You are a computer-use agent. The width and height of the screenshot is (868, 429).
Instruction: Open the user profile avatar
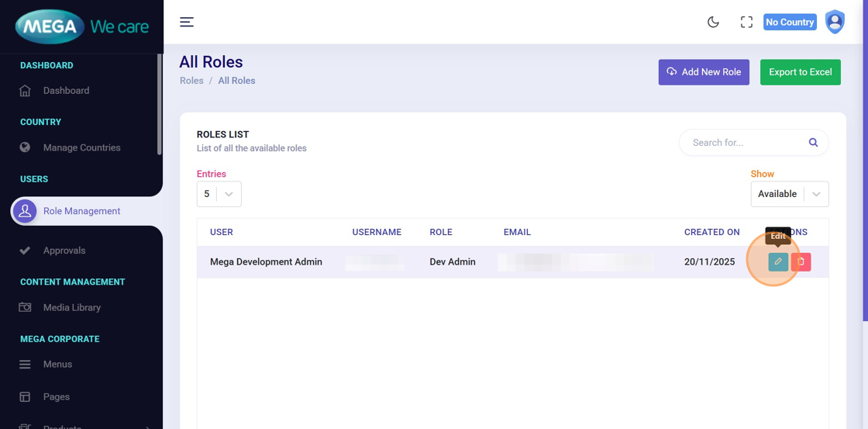(835, 22)
